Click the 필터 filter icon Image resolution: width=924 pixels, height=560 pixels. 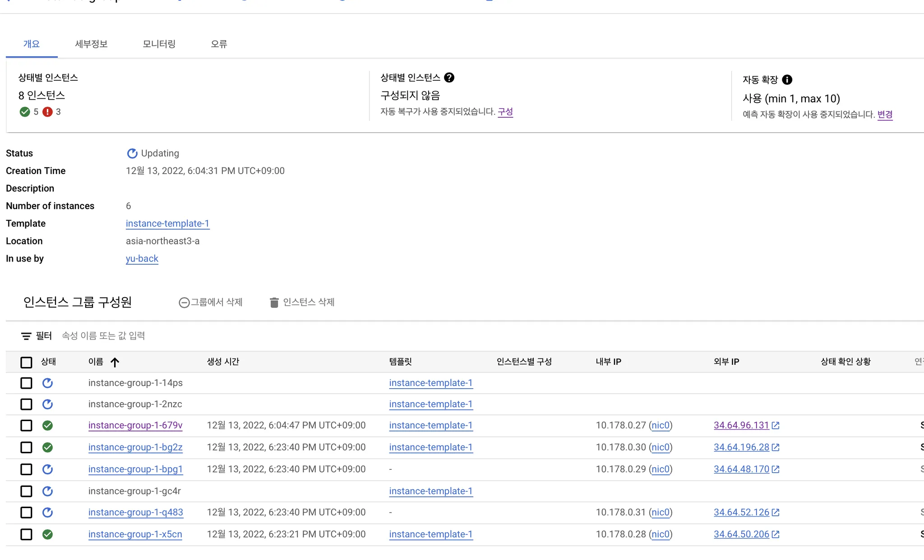(26, 336)
